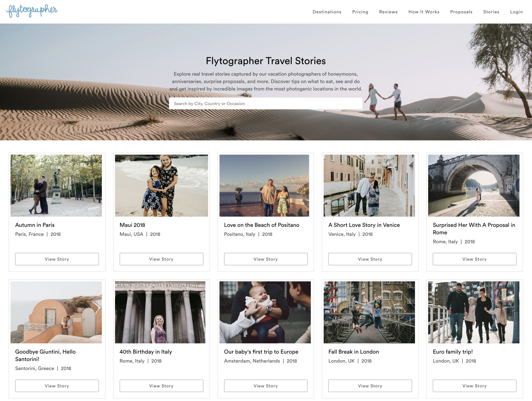View Story for Love on the Beach of Positano

point(266,259)
